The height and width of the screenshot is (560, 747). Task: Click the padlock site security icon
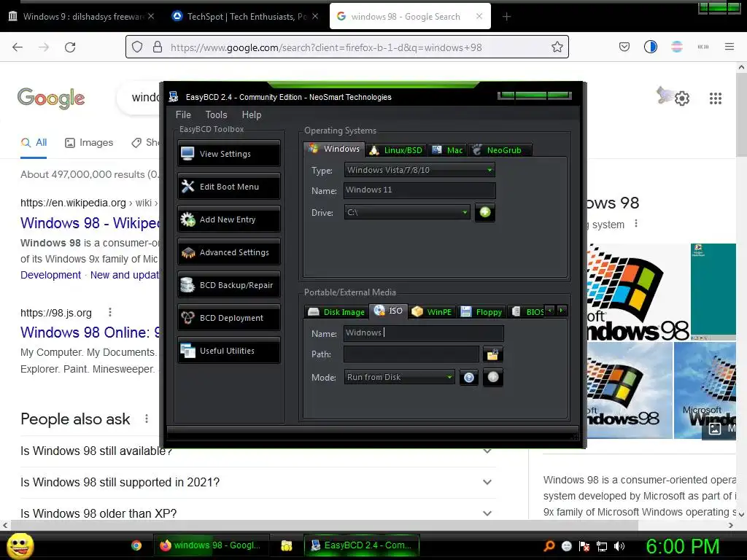coord(158,47)
